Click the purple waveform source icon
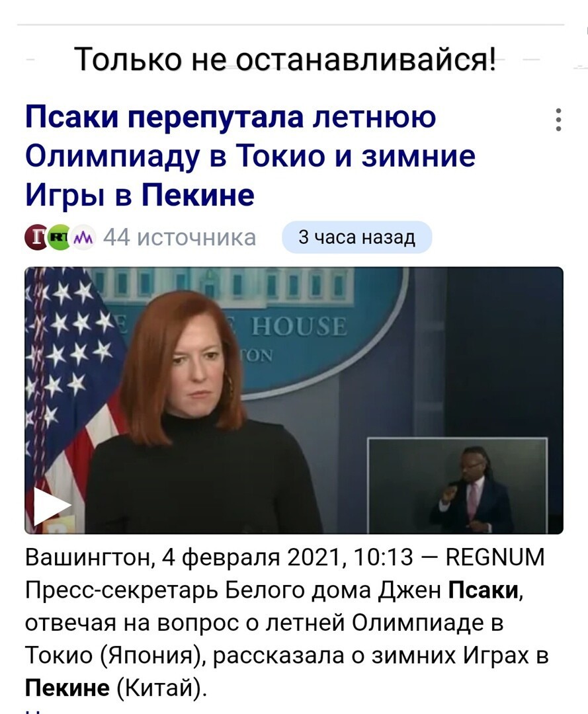 click(82, 237)
